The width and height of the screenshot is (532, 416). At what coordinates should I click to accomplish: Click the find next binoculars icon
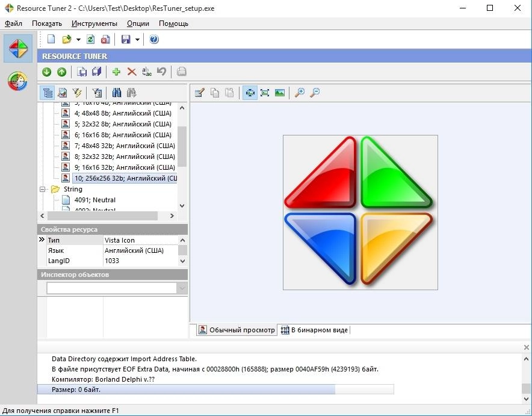click(x=132, y=93)
